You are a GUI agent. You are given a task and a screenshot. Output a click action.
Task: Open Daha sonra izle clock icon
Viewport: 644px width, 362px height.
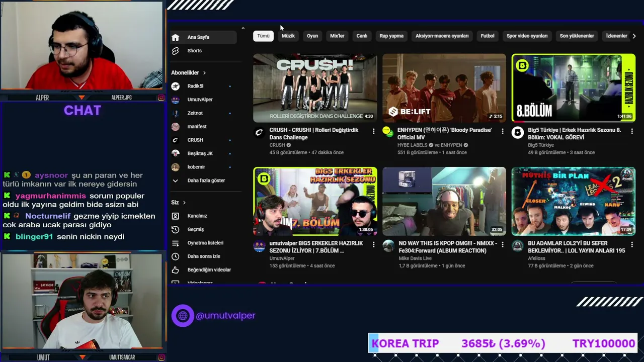[175, 256]
